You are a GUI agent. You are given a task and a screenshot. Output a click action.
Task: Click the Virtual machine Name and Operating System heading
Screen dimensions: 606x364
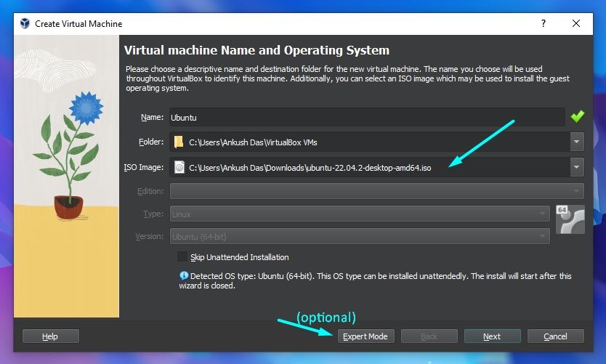coord(256,50)
